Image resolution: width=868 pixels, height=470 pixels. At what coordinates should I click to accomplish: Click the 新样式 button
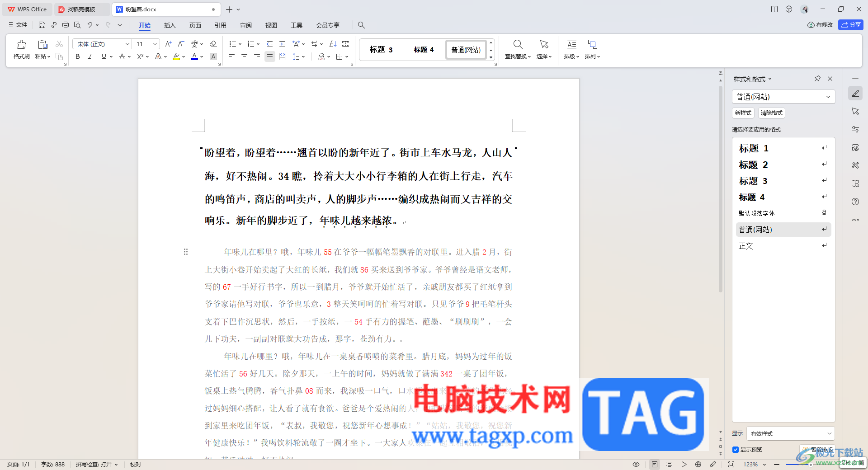(x=743, y=113)
